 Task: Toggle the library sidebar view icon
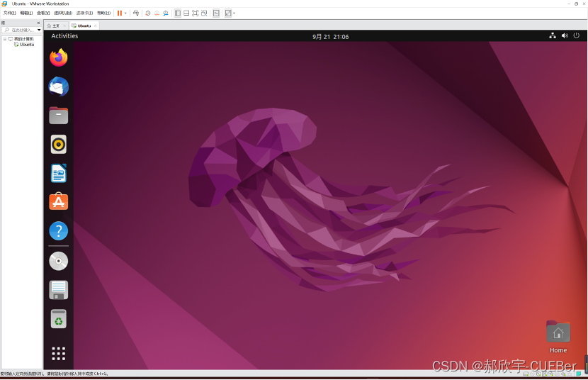[178, 13]
